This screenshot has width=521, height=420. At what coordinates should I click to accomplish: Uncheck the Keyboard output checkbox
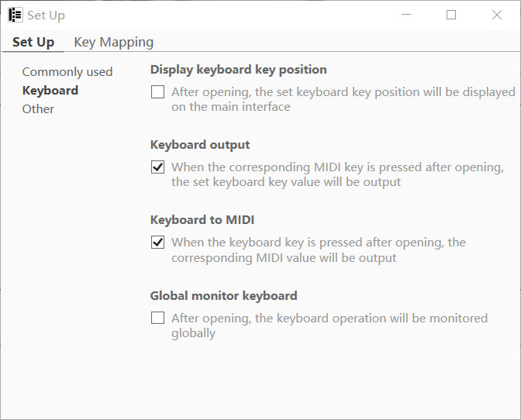(x=158, y=167)
